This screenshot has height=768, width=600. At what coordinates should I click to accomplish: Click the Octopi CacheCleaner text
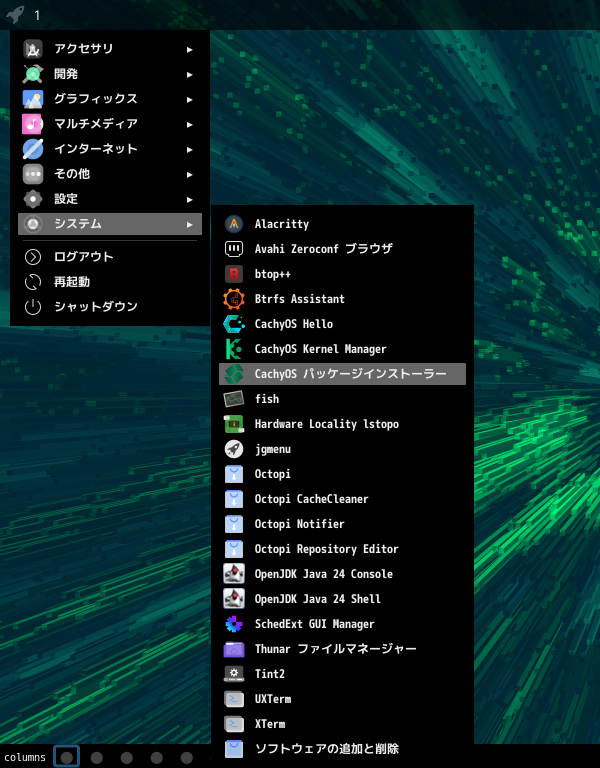pyautogui.click(x=312, y=499)
